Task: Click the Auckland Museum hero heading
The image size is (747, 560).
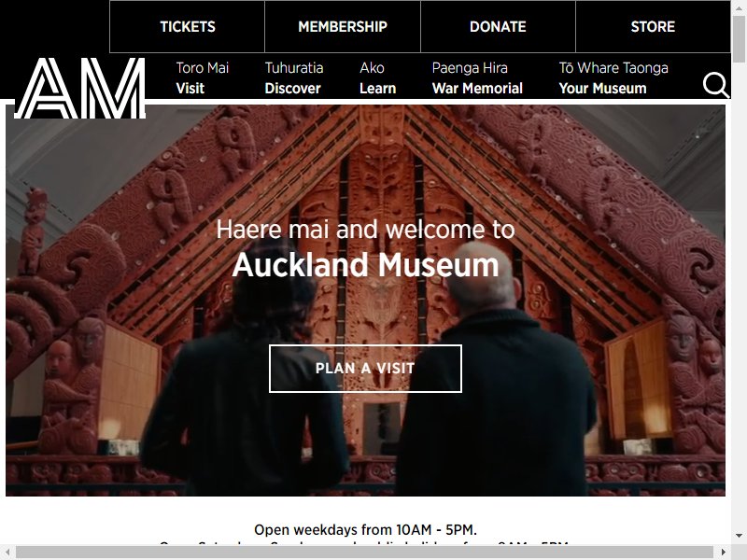Action: (x=365, y=265)
